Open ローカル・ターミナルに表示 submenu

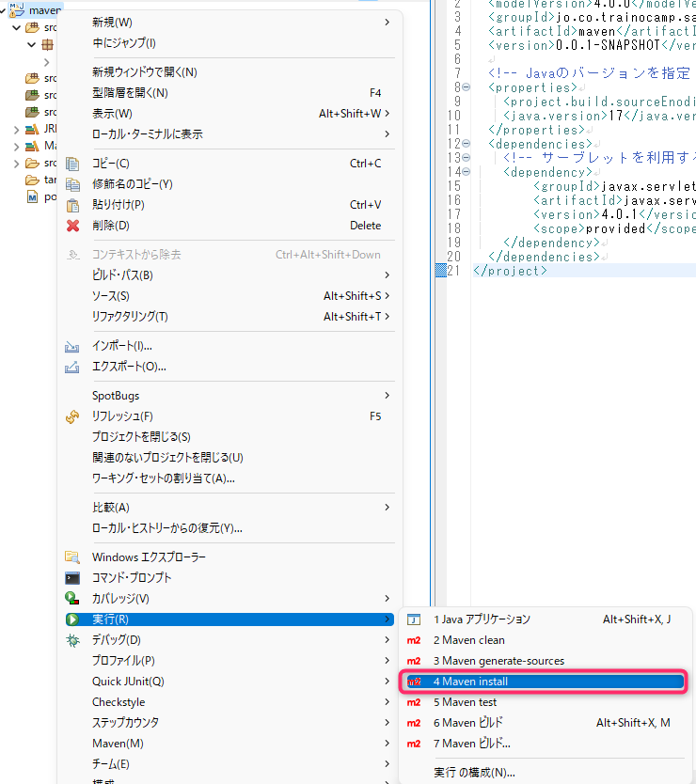click(x=230, y=134)
